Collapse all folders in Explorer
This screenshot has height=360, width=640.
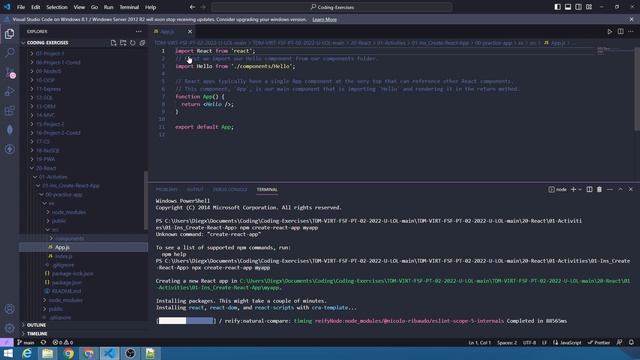(142, 43)
